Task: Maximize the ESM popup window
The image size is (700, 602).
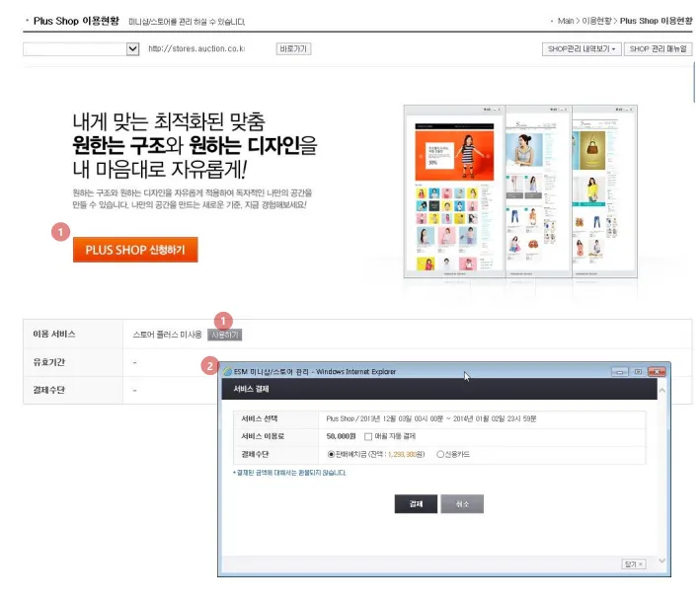Action: tap(638, 371)
